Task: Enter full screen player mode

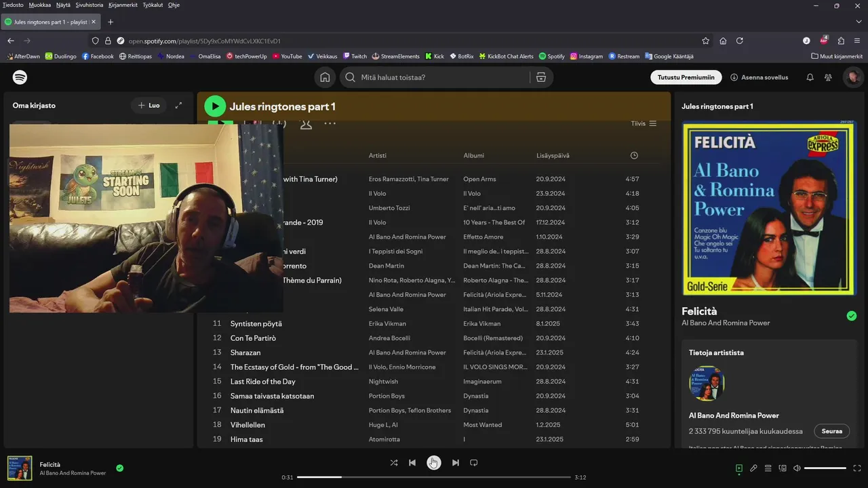Action: (857, 468)
